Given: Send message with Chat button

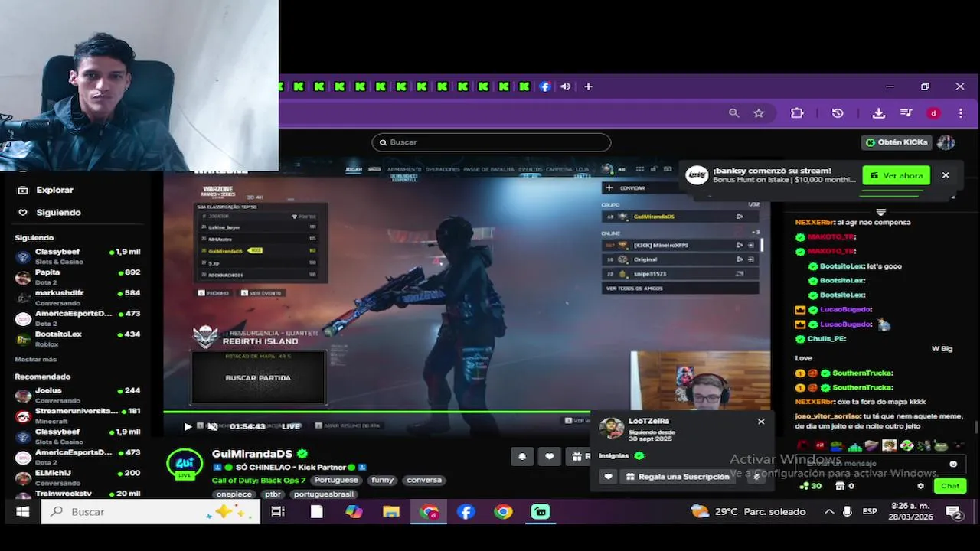Looking at the screenshot, I should (950, 486).
